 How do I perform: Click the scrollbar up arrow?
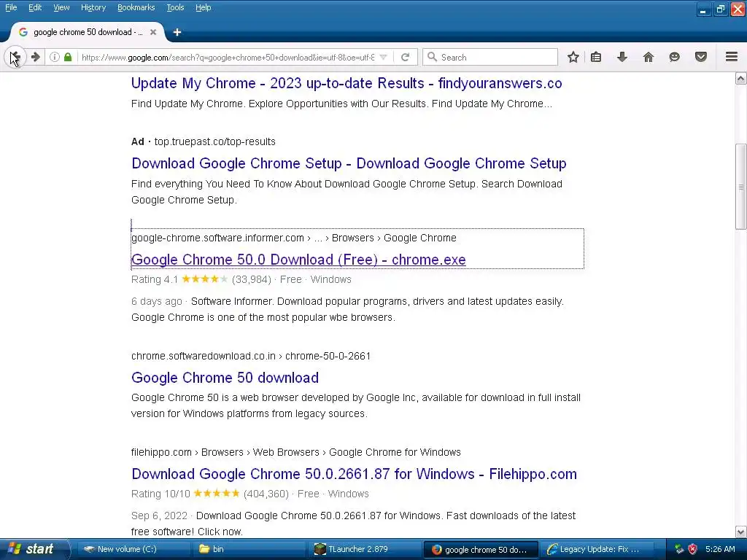(x=741, y=79)
